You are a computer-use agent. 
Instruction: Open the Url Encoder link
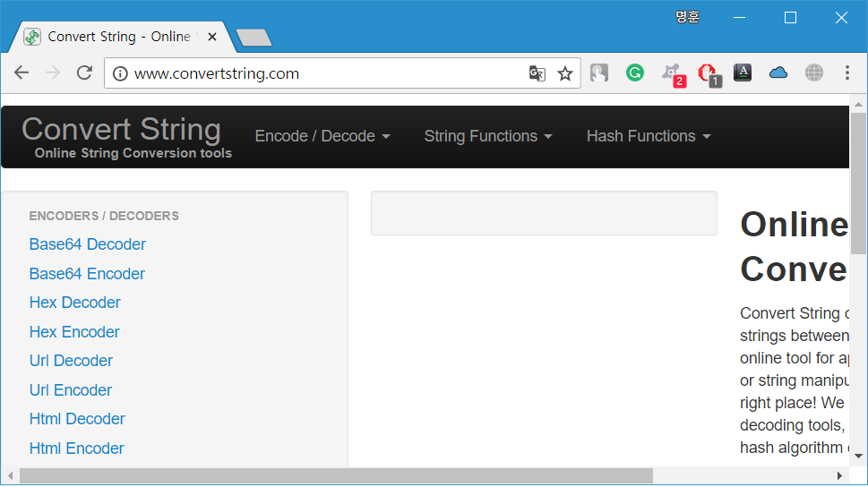point(70,389)
